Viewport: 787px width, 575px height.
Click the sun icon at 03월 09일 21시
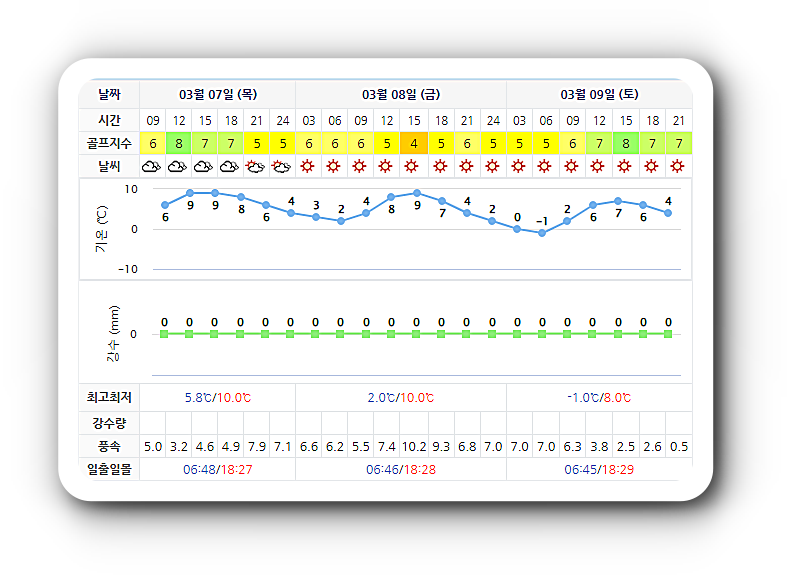(x=678, y=166)
